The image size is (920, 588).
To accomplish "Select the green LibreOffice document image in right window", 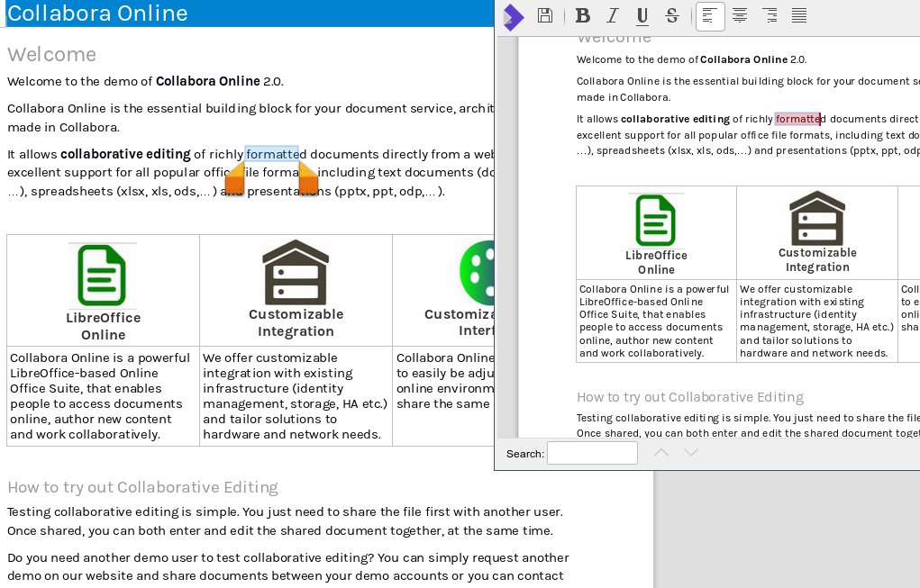I will pos(656,221).
